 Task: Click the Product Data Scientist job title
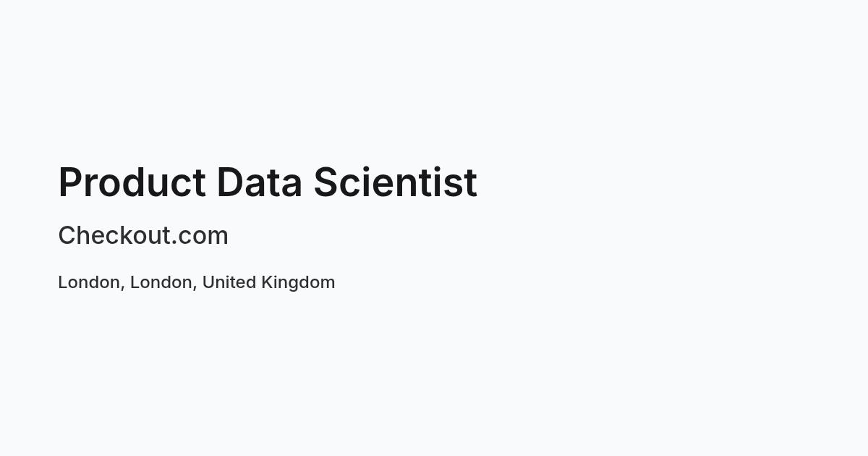pyautogui.click(x=268, y=182)
